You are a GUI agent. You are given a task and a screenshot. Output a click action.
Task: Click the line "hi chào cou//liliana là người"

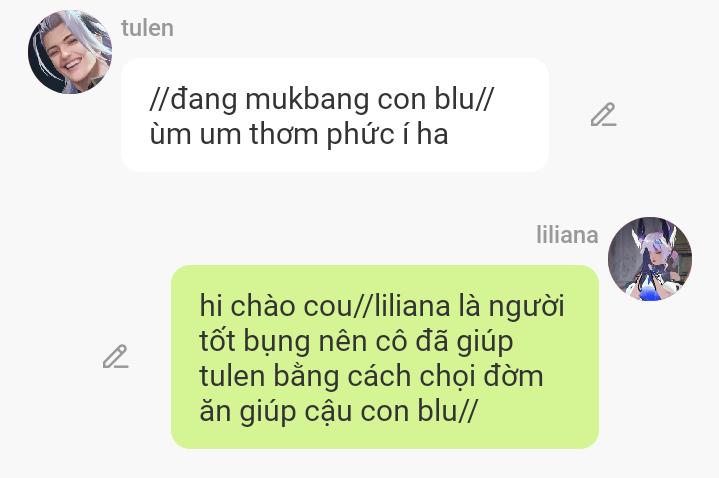tap(382, 306)
